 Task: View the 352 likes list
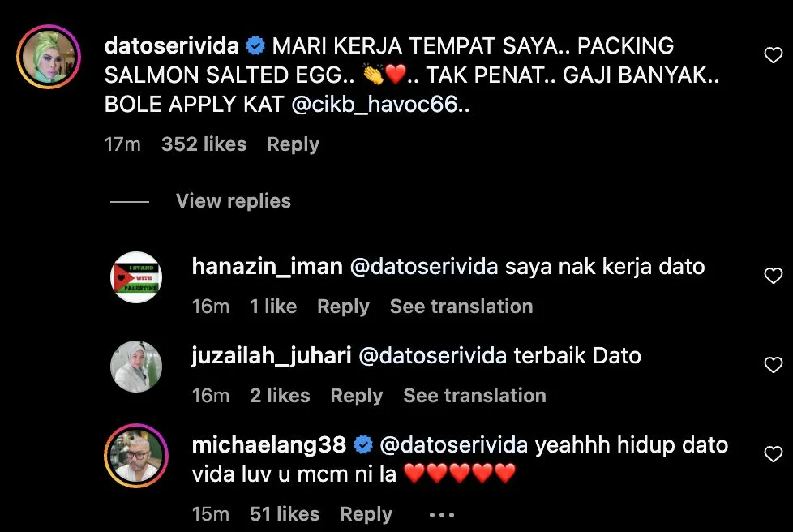(204, 144)
